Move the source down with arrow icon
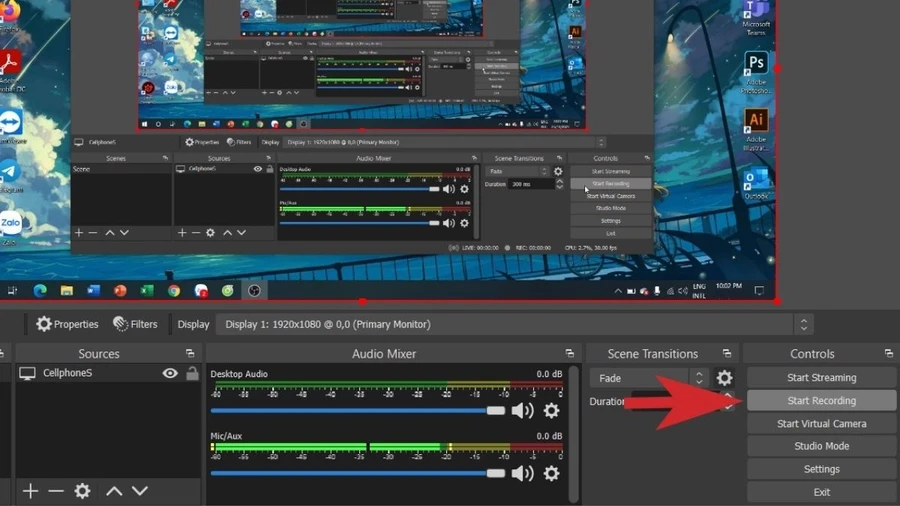900x506 pixels. pos(140,491)
